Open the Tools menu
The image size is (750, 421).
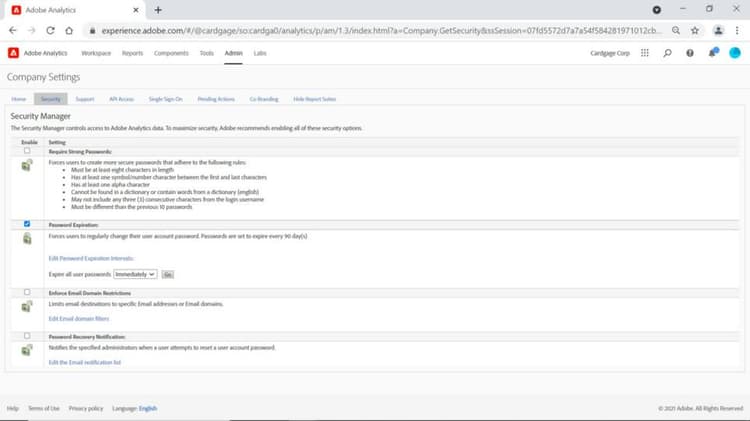click(x=207, y=53)
